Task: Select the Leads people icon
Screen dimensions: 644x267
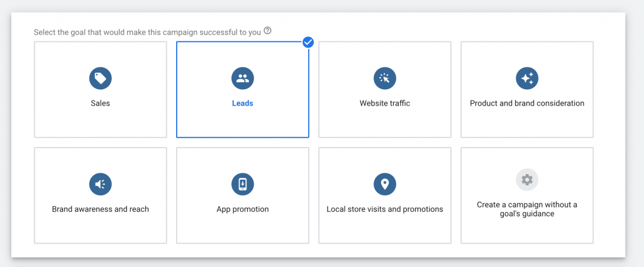Action: click(242, 79)
